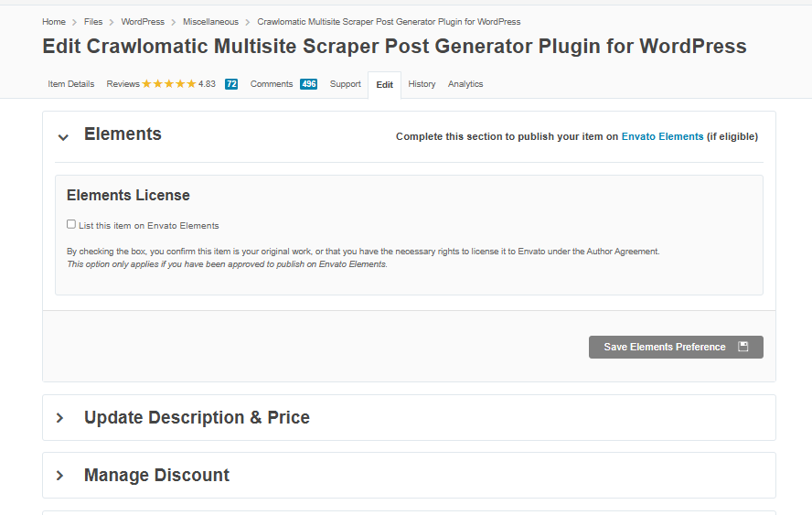Open the Reviews tab

tap(123, 84)
